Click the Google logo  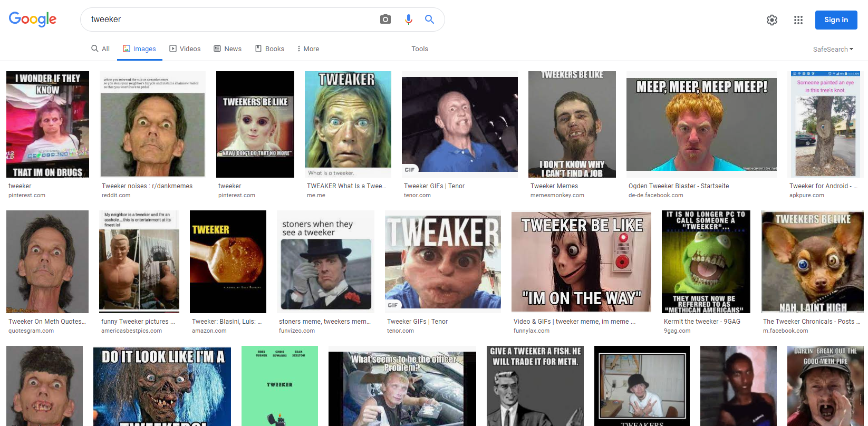[x=33, y=19]
